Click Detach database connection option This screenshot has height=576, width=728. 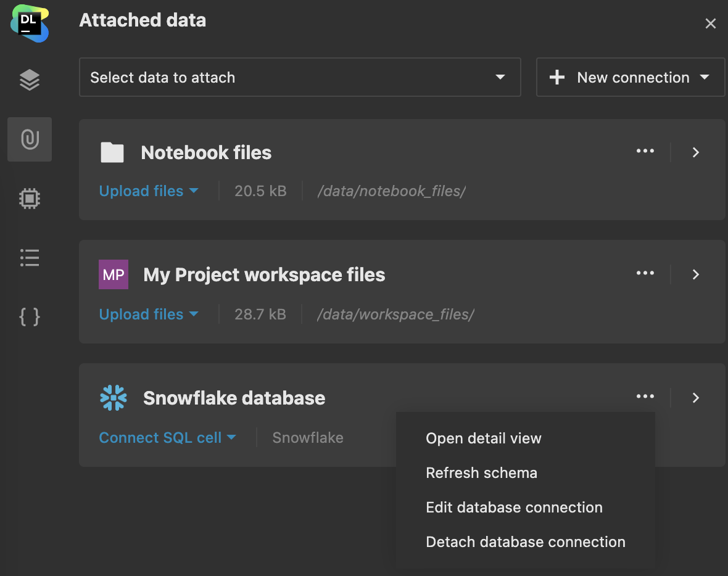click(x=526, y=542)
